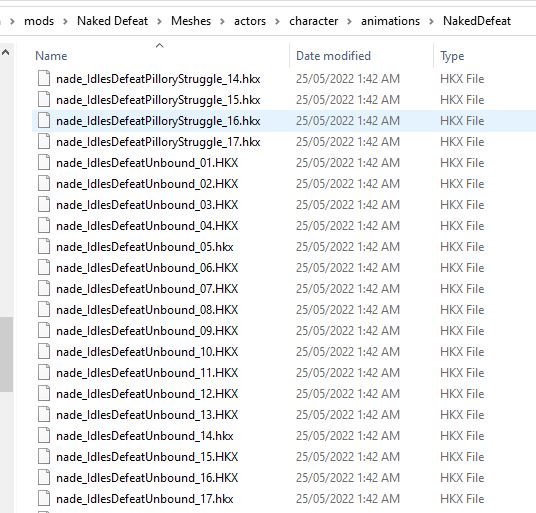
Task: Click file icon of nade_IdlesDefeatUnbound_01.HKX
Action: pos(44,163)
